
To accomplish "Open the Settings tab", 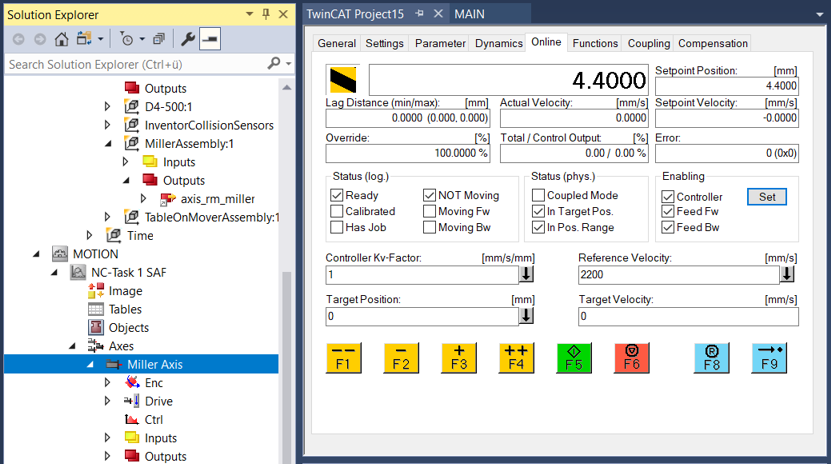I will coord(385,43).
